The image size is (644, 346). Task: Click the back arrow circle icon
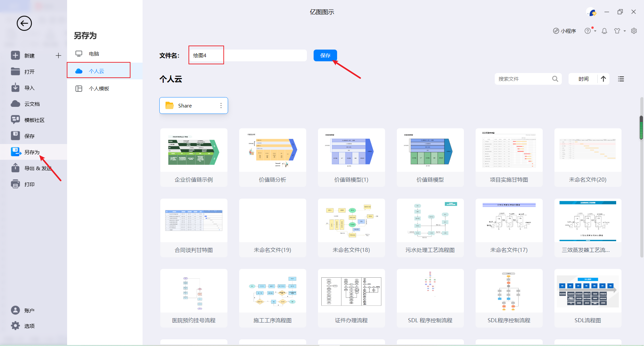coord(24,23)
